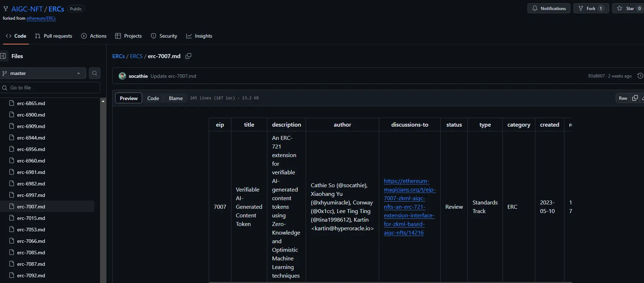Viewport: 644px width, 283px height.
Task: Switch to Code view mode
Action: [x=153, y=98]
